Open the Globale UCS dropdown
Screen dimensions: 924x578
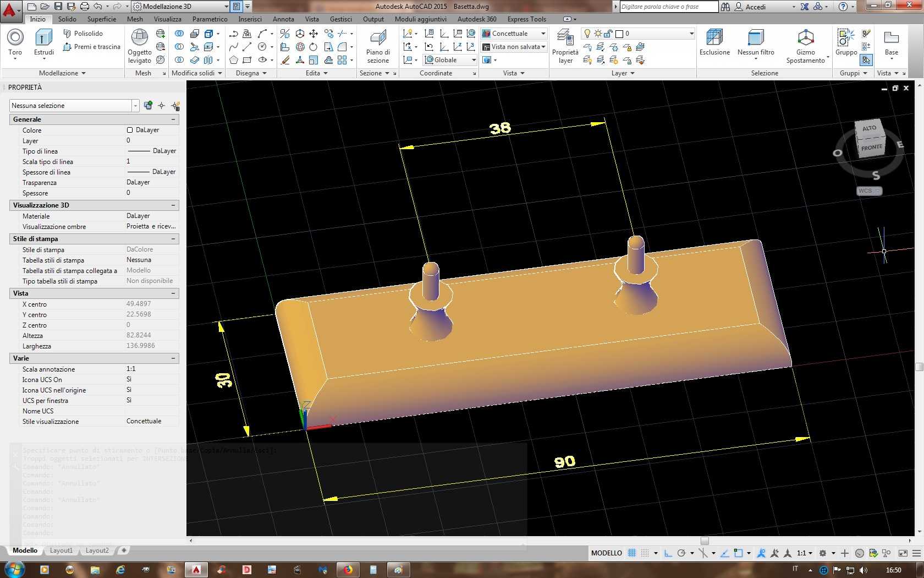click(x=450, y=60)
